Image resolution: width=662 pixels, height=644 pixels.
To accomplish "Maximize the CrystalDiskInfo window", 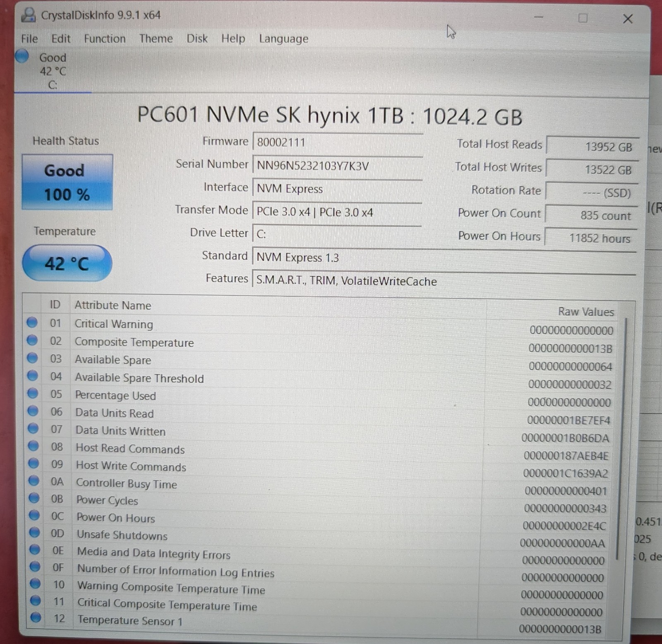I will 583,18.
